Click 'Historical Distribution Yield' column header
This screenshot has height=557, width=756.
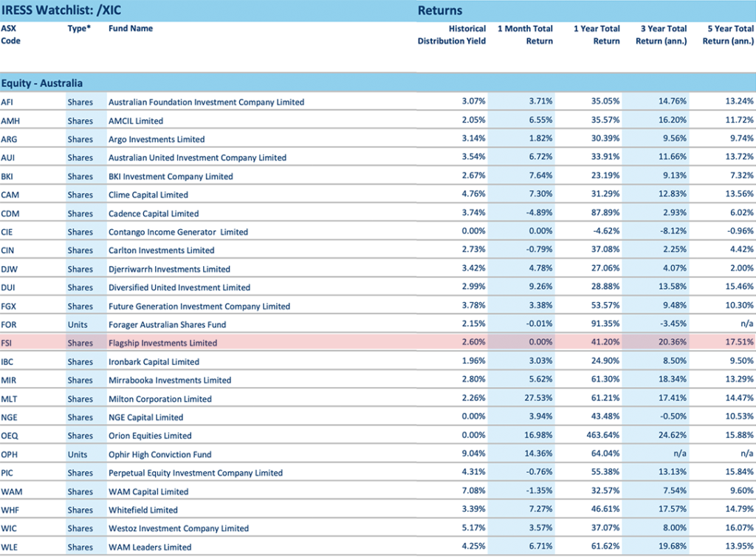[x=452, y=35]
